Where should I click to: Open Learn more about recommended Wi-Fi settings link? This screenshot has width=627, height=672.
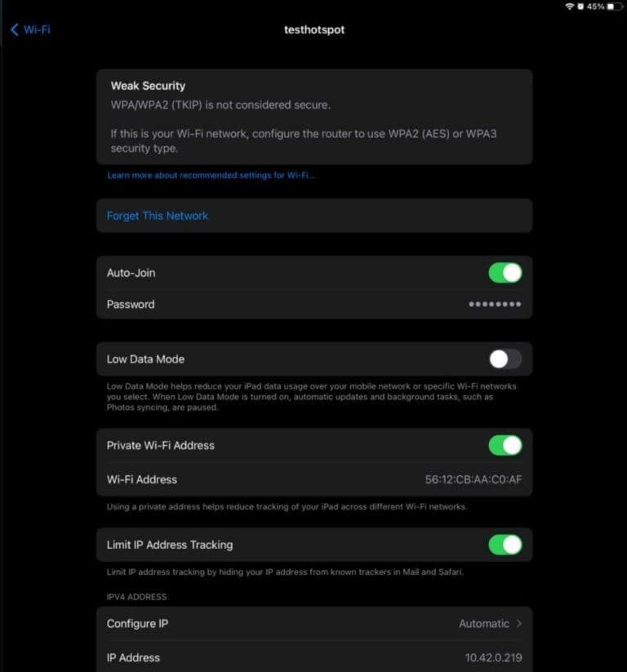(x=211, y=176)
